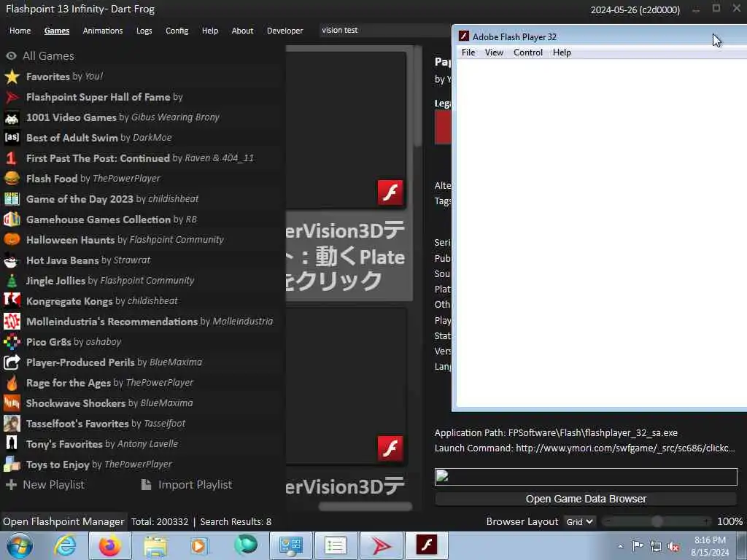This screenshot has width=747, height=560.
Task: Click the Windows Media Player taskbar icon
Action: (x=201, y=545)
